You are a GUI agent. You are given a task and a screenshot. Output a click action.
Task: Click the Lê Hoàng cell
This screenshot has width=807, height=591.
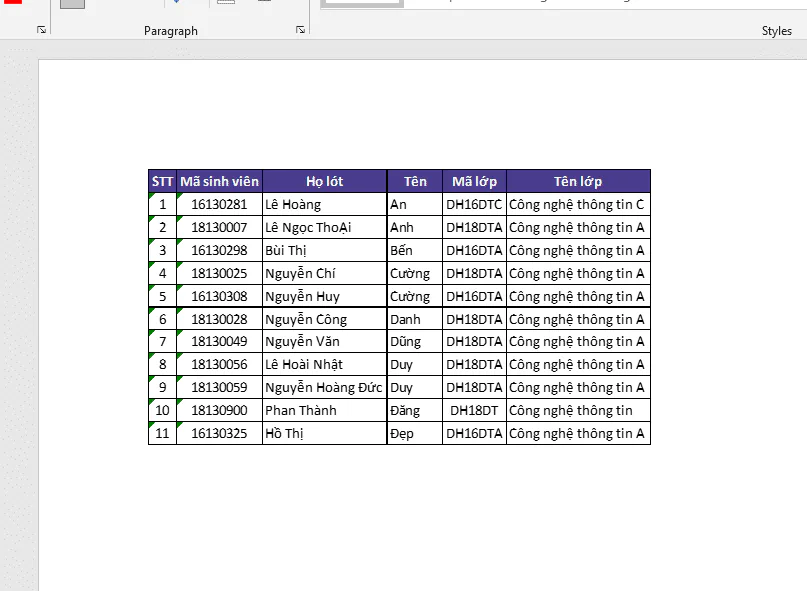[x=324, y=204]
